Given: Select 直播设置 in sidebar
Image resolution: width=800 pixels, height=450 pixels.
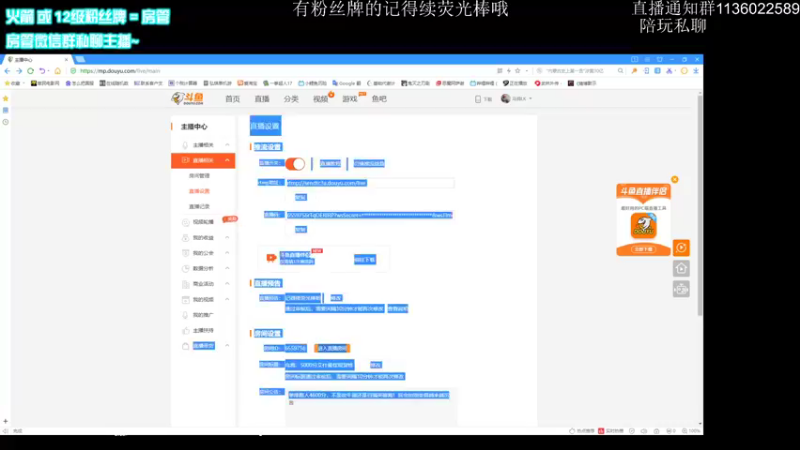Looking at the screenshot, I should pyautogui.click(x=199, y=191).
